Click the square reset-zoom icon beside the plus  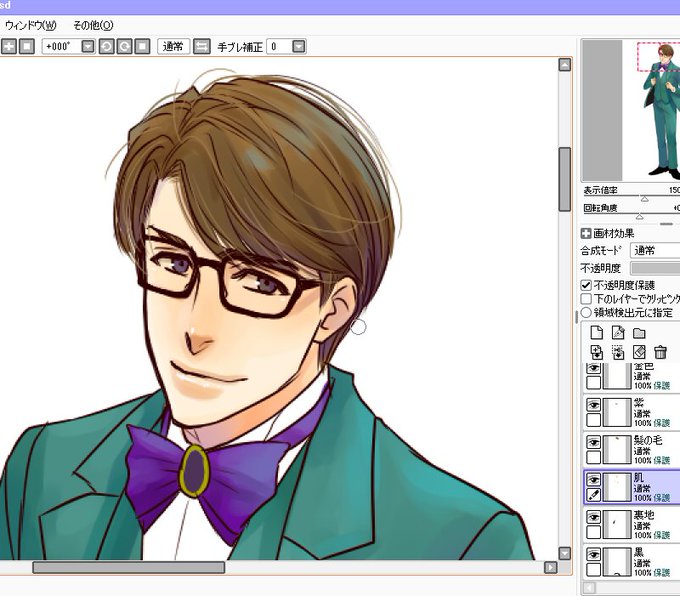[26, 46]
